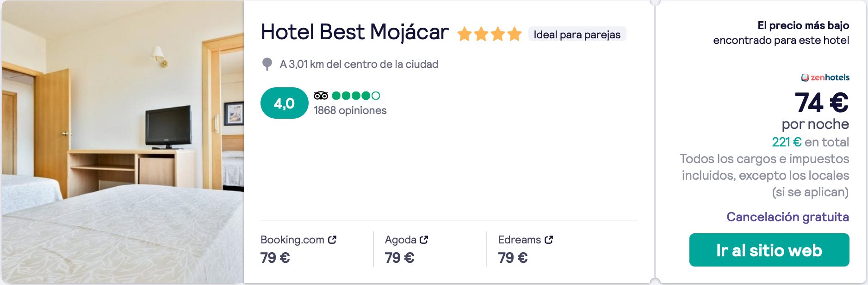Click the green TripAdvisor rating bubbles
This screenshot has width=868, height=285.
[x=356, y=96]
